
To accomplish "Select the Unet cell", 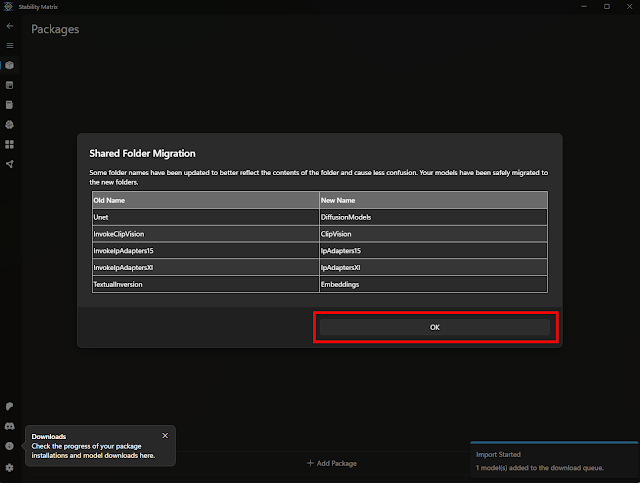I will 205,217.
